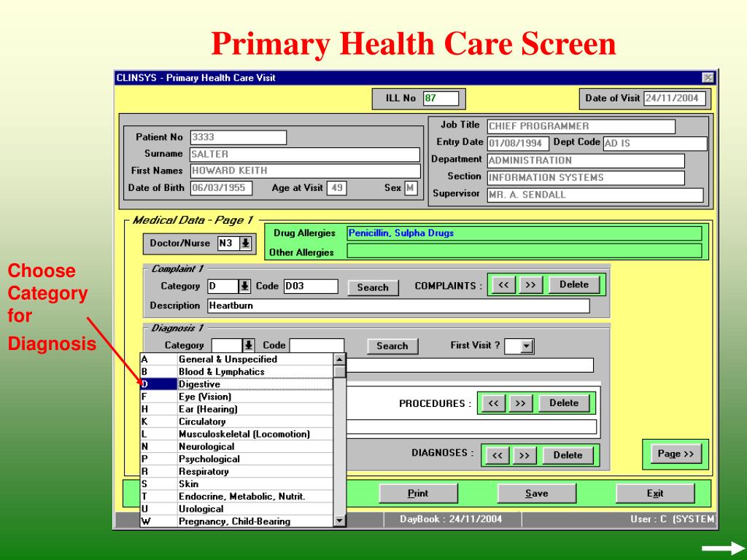Go to previous procedure with << button
Screen dimensions: 747x560
pos(493,403)
